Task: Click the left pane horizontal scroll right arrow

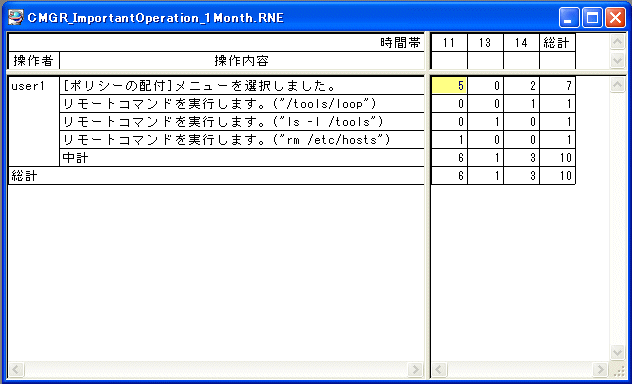Action: 415,369
